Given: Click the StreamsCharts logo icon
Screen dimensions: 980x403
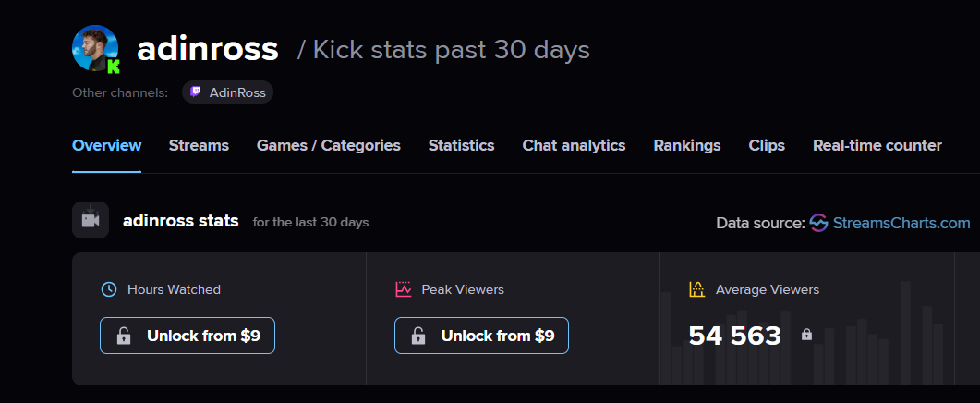Looking at the screenshot, I should click(817, 223).
